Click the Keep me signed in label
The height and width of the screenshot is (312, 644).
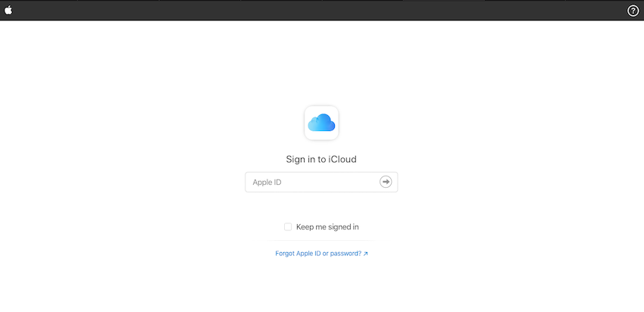pyautogui.click(x=327, y=226)
